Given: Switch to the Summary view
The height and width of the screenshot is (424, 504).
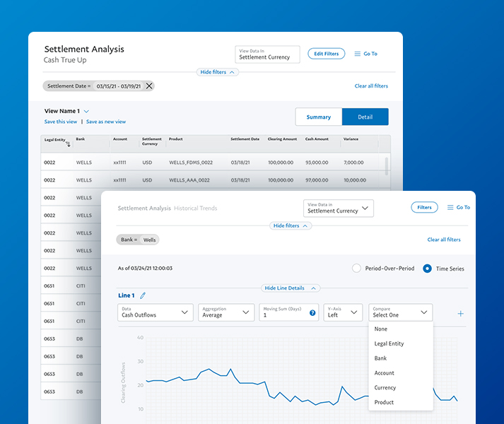Looking at the screenshot, I should tap(318, 117).
